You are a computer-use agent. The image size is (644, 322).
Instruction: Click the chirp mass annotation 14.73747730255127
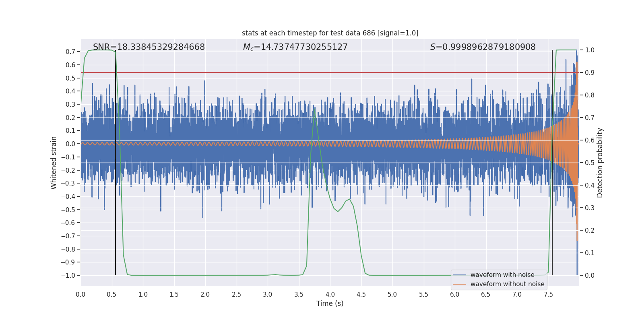point(295,47)
